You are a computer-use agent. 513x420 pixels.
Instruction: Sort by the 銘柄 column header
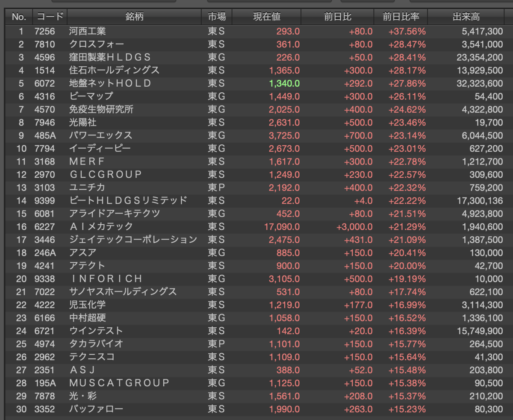pyautogui.click(x=134, y=17)
